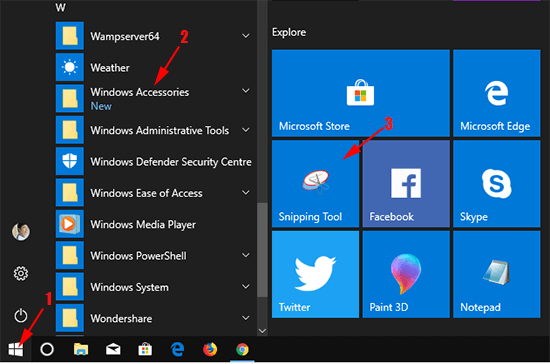550x364 pixels.
Task: Click the Windows PowerShell folder icon
Action: coord(70,255)
